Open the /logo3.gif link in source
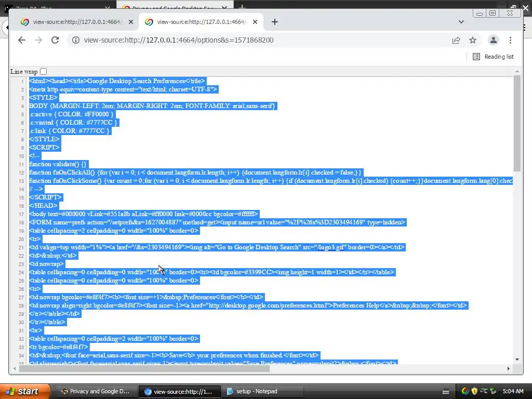 coord(330,247)
